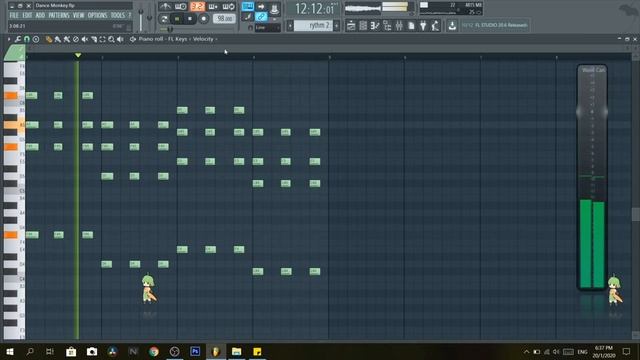Open the VIEW menu

pos(78,16)
